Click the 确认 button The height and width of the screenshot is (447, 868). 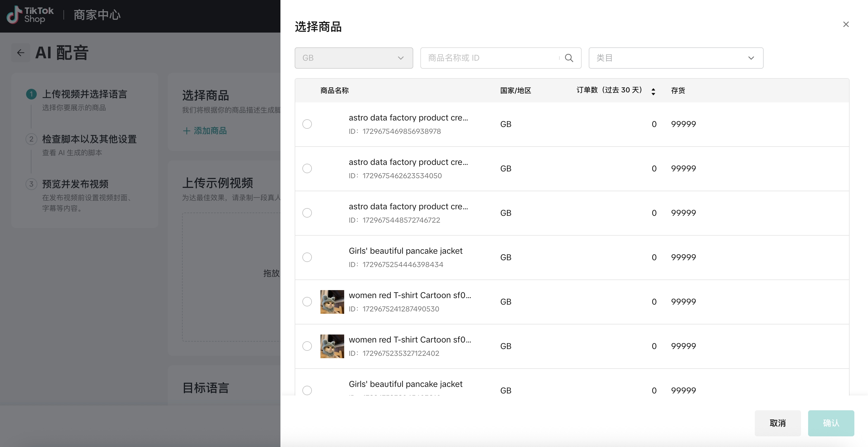coord(831,423)
